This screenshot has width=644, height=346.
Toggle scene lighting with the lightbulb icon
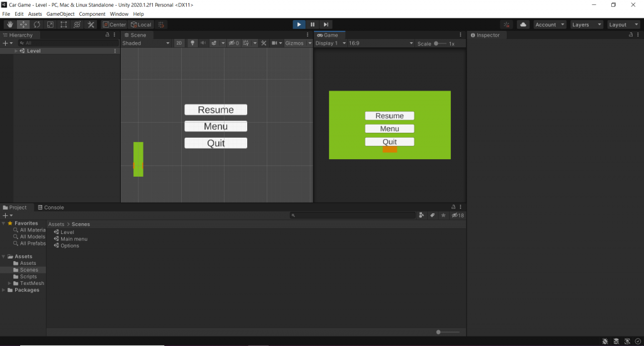tap(192, 43)
